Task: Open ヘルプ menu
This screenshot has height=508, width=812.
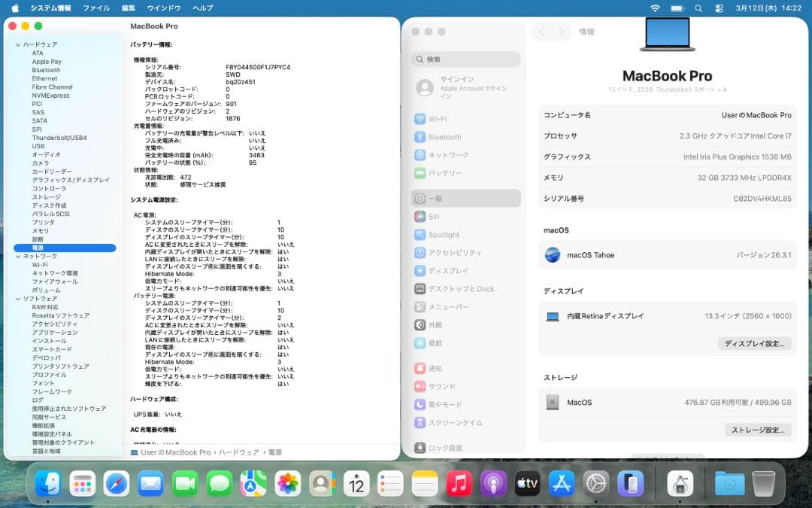Action: pos(203,8)
